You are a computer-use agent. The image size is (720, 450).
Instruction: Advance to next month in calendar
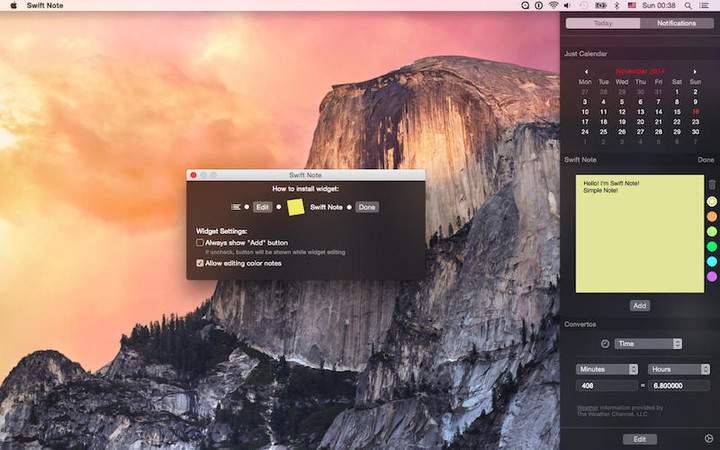coord(695,71)
